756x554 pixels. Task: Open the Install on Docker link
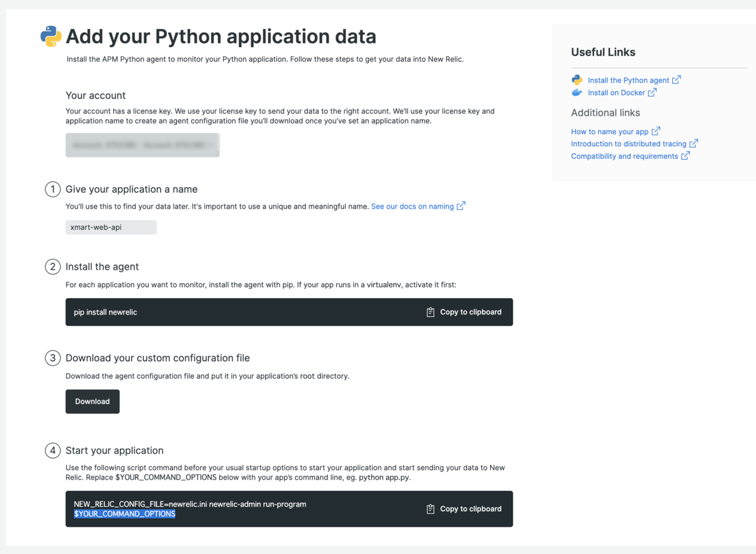click(616, 93)
